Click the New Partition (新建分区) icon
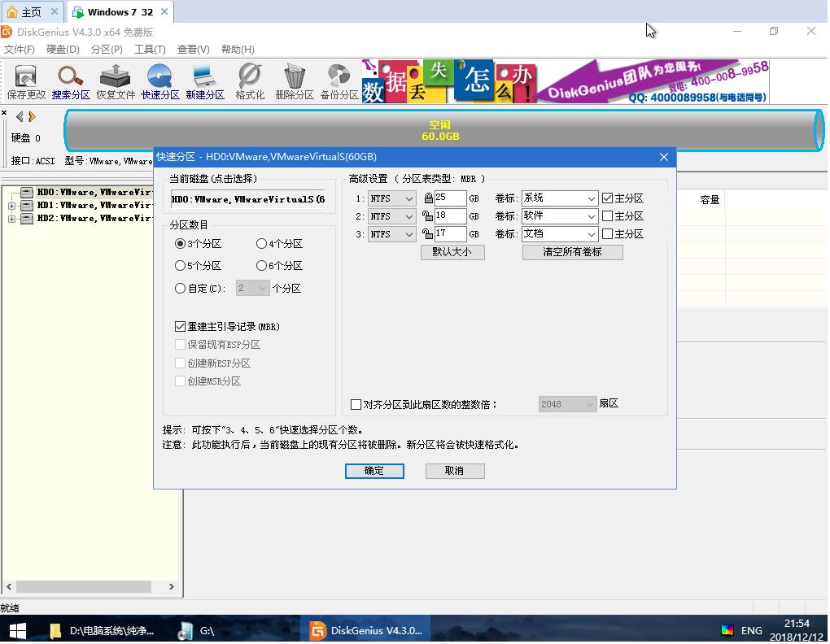This screenshot has width=830, height=644. coord(205,82)
